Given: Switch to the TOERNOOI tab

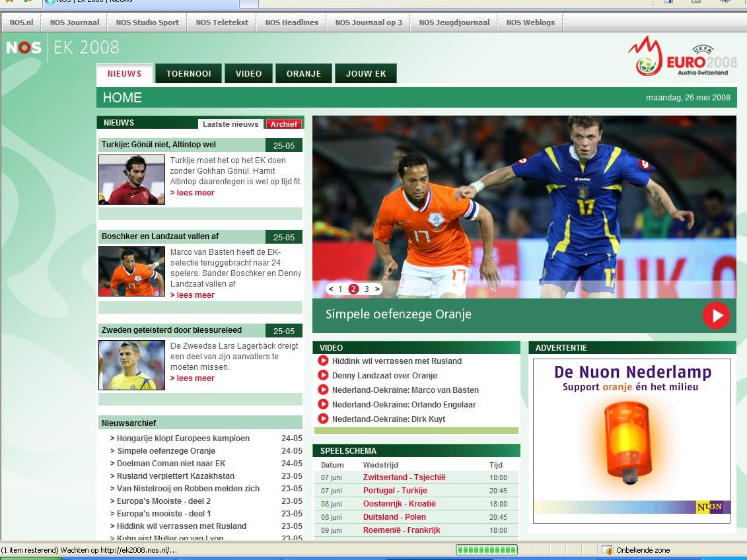Looking at the screenshot, I should point(189,74).
